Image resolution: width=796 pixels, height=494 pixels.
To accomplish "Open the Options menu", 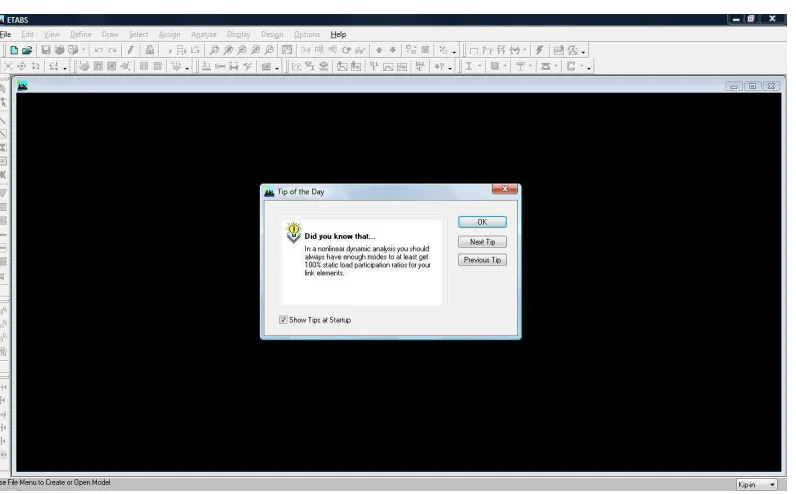I will 307,35.
